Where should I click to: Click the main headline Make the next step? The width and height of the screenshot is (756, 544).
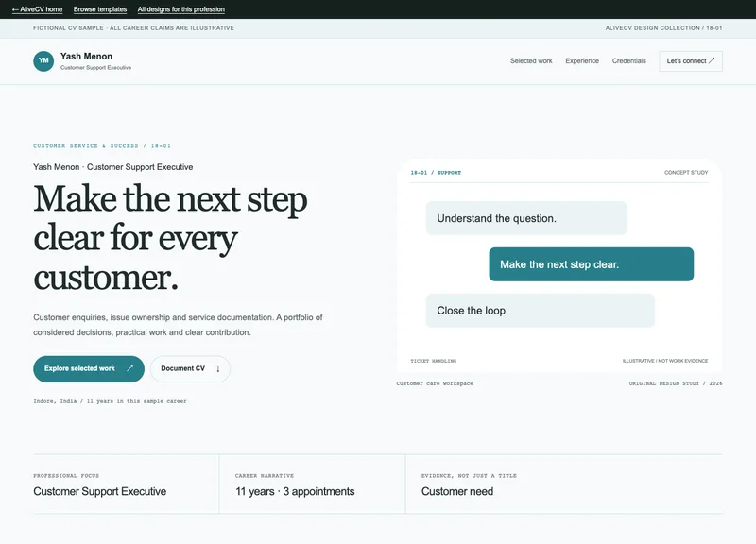tap(170, 238)
